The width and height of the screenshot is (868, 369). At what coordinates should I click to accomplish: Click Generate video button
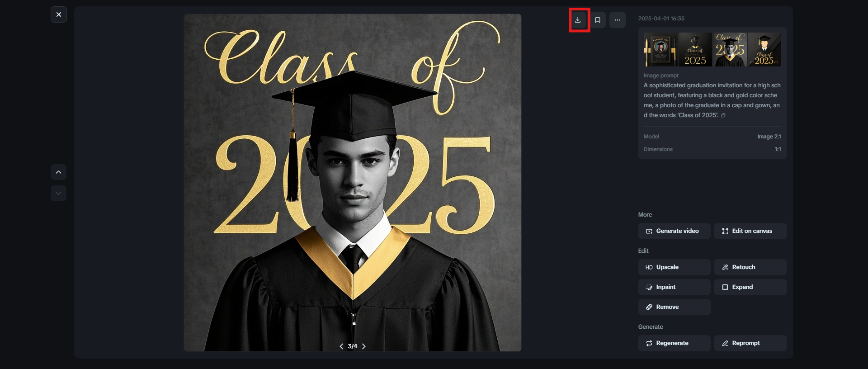coord(674,231)
